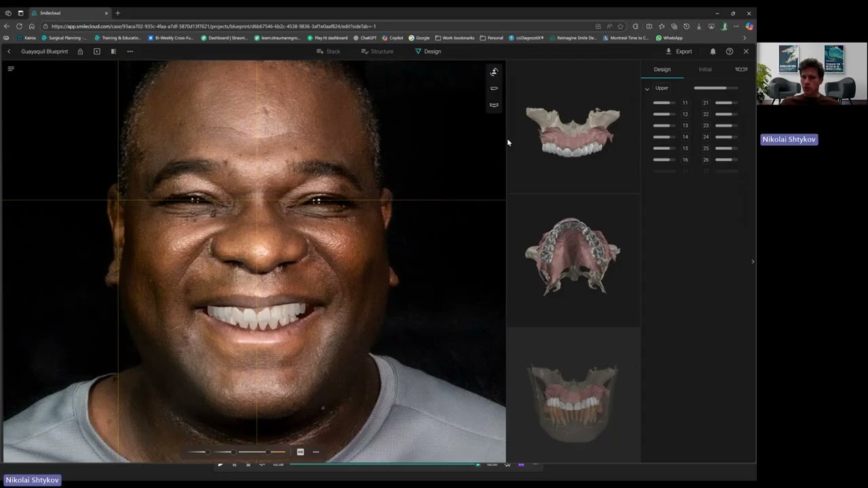Open browser downloads icon

point(698,26)
